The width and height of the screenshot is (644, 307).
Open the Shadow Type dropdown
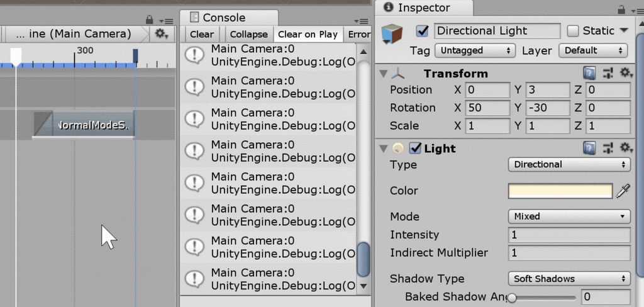pos(569,279)
